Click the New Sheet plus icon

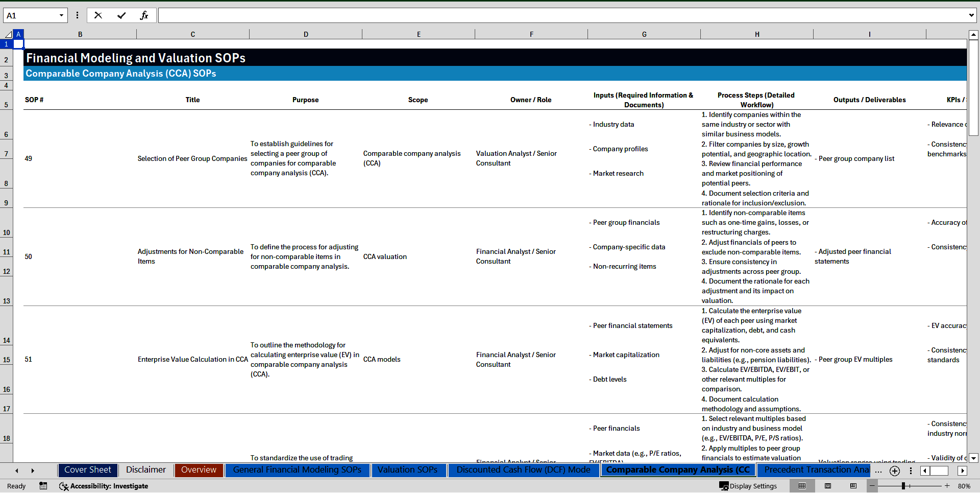pyautogui.click(x=895, y=471)
